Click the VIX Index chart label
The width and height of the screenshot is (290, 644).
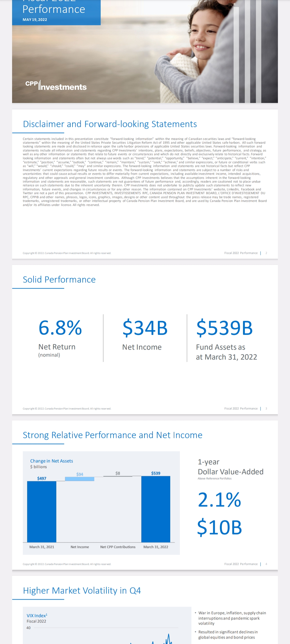pyautogui.click(x=37, y=616)
